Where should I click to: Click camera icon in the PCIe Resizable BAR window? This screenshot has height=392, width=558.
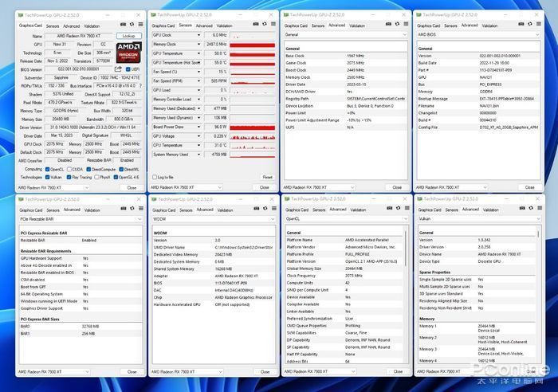tap(124, 209)
